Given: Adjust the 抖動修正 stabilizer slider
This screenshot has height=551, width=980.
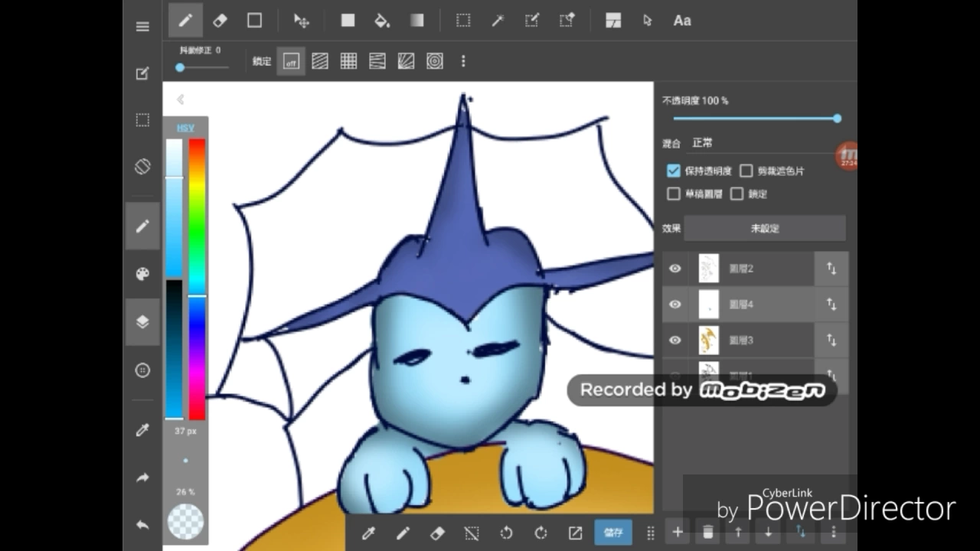Looking at the screenshot, I should (x=202, y=67).
